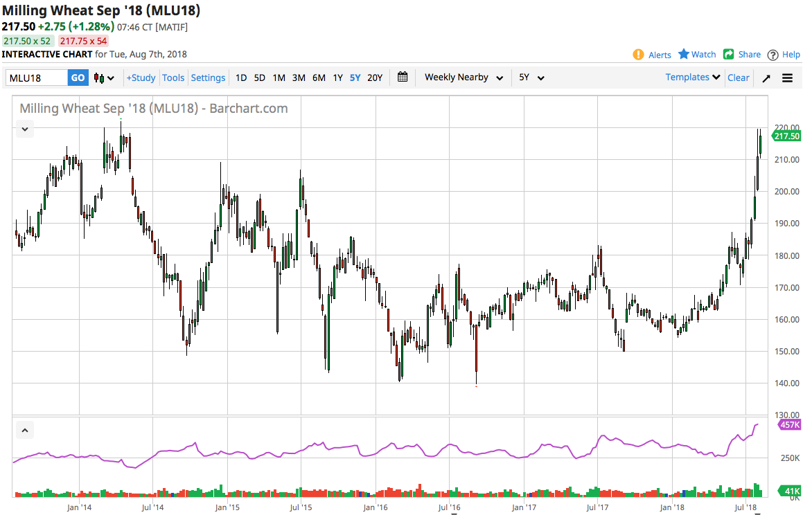The width and height of the screenshot is (812, 515).
Task: Click the 180.00 price axis label
Action: (x=786, y=255)
